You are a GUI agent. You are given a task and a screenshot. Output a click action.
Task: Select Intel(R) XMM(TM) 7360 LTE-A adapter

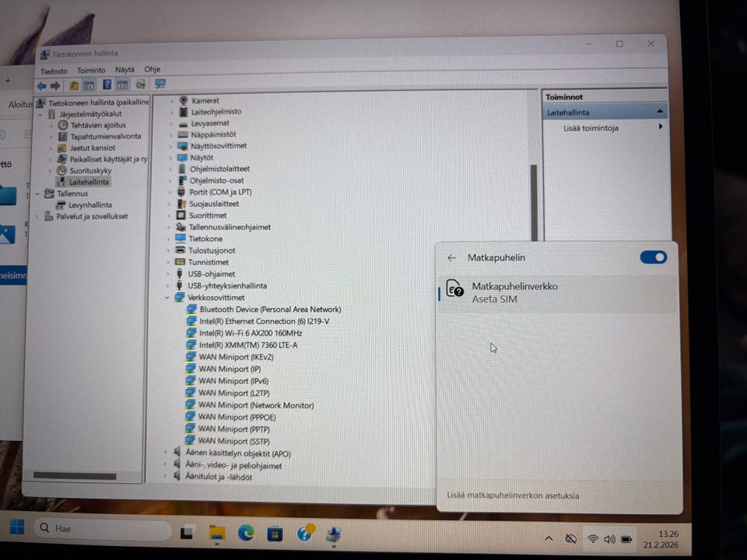tap(247, 345)
